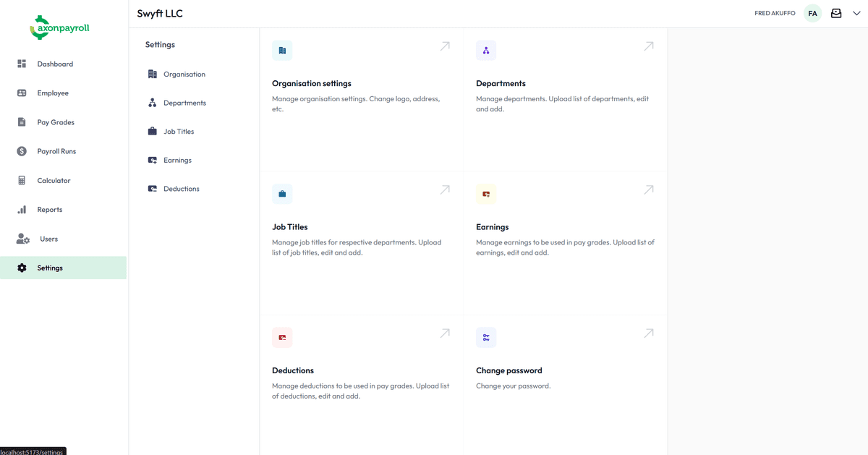Click the Job Titles briefcase submenu icon
The width and height of the screenshot is (868, 455).
tap(153, 132)
